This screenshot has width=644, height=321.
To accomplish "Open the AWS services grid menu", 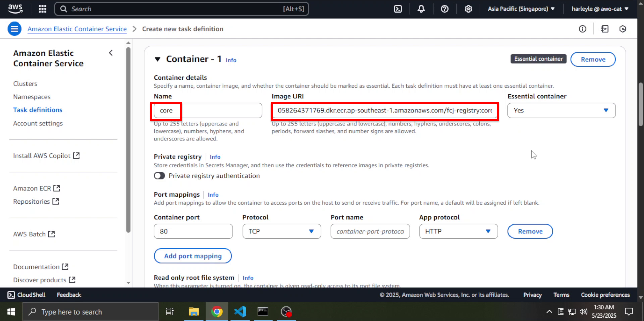I will pos(42,9).
